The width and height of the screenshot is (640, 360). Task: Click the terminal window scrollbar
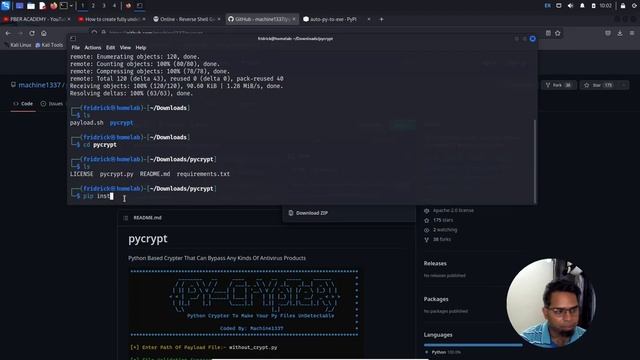(x=535, y=161)
